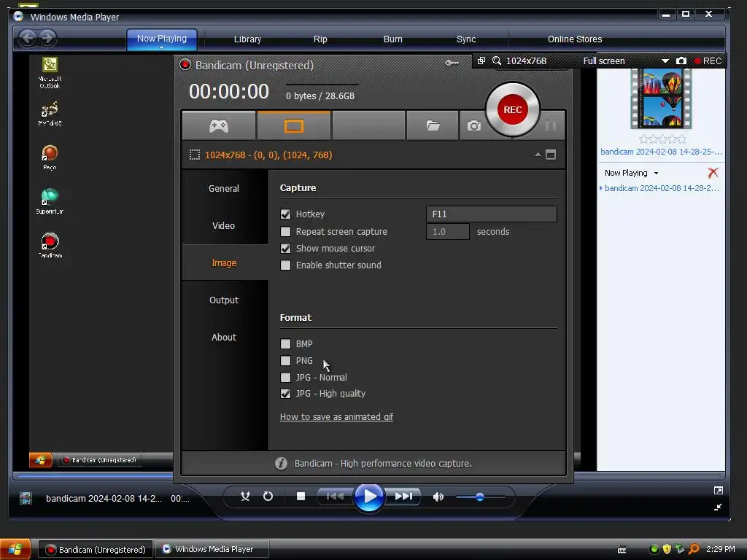747x560 pixels.
Task: Expand the Now Playing list dropdown
Action: tap(656, 173)
